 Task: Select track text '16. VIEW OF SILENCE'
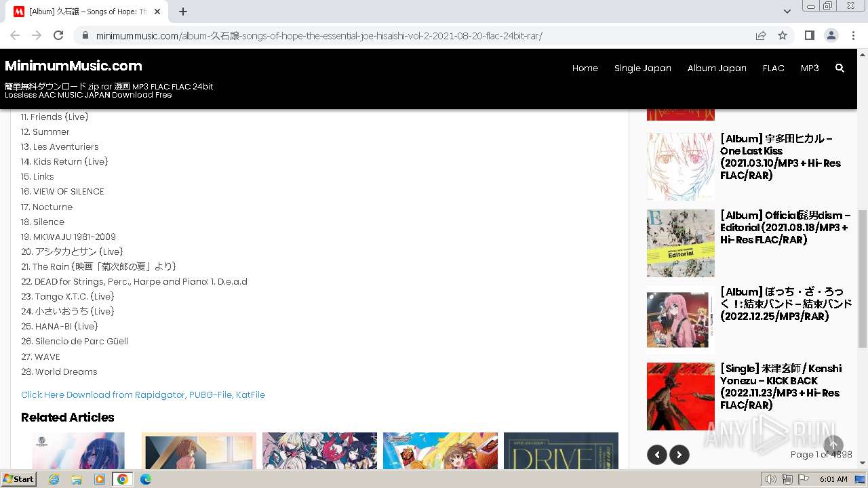pyautogui.click(x=62, y=191)
